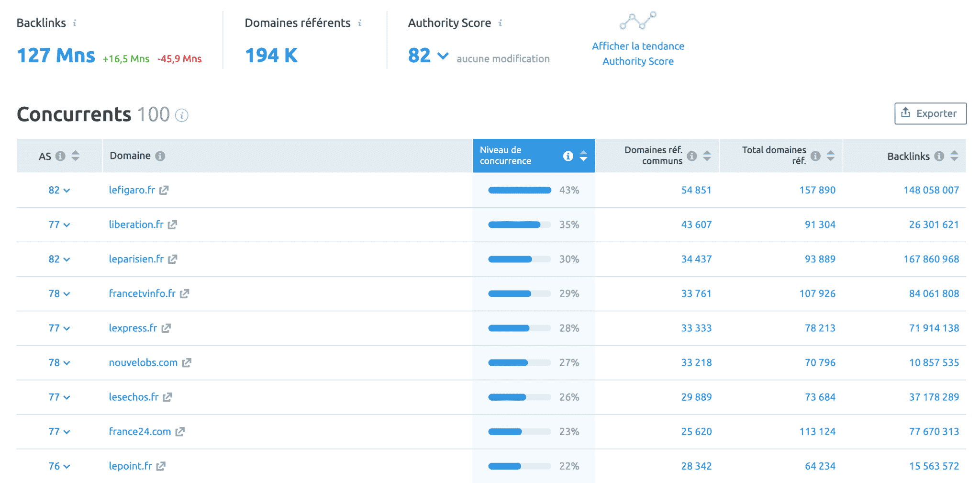The image size is (980, 483).
Task: Sort by Total domaines réf. arrows
Action: click(x=831, y=156)
